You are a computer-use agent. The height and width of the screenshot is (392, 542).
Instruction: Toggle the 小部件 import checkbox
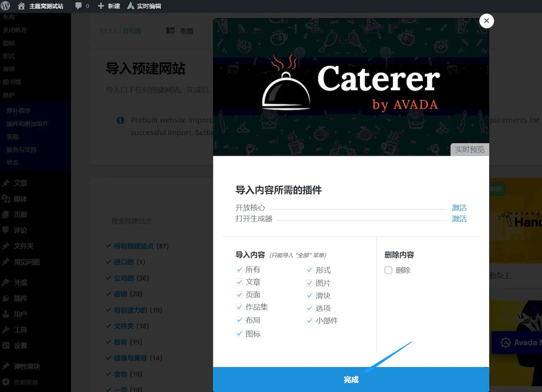309,321
